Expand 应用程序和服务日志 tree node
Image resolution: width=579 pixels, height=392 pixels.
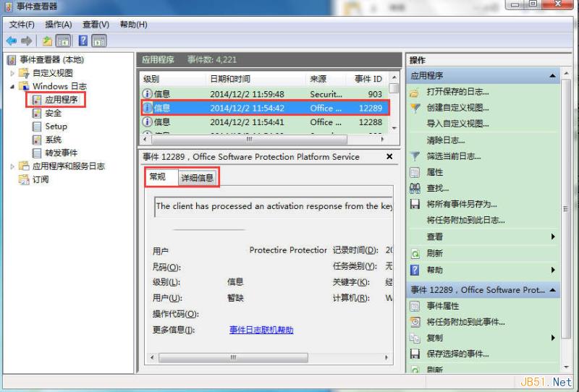click(12, 166)
